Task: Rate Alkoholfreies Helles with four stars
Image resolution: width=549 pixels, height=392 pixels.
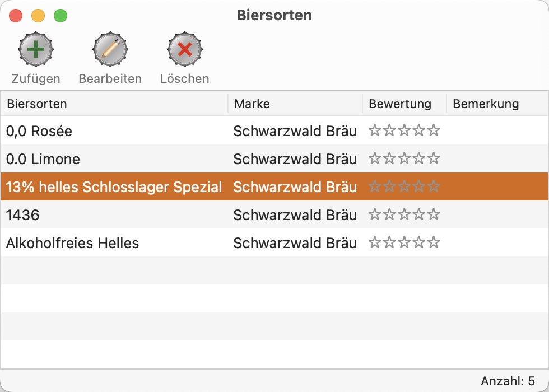Action: [x=419, y=242]
